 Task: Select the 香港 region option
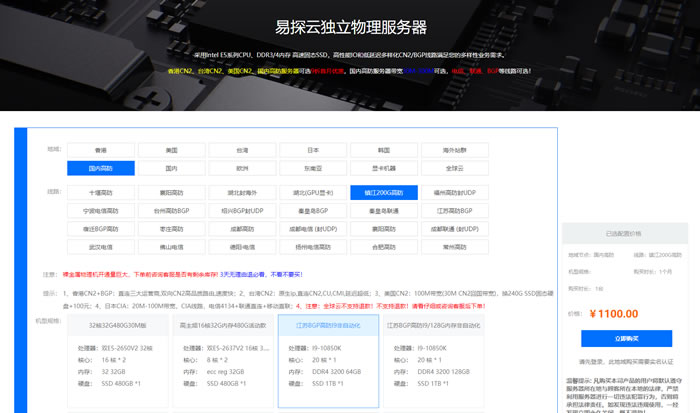tap(101, 150)
